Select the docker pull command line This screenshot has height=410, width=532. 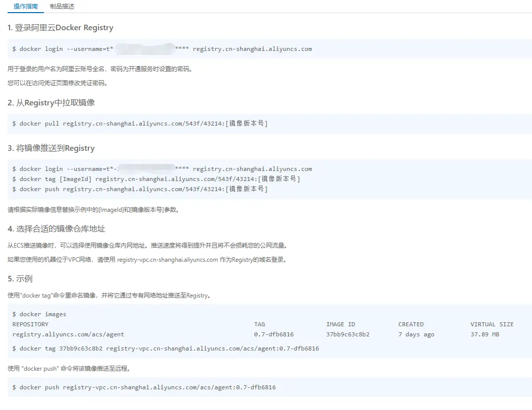pos(140,124)
